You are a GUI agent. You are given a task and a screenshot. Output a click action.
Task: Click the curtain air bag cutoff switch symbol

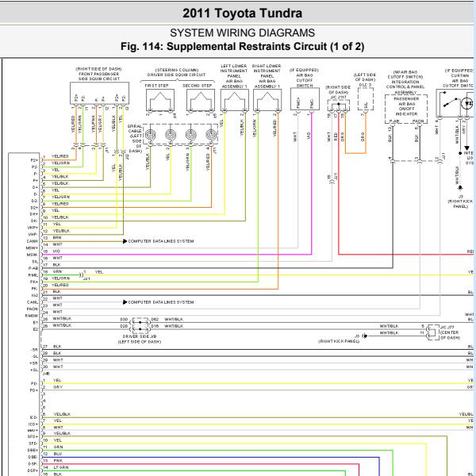click(455, 103)
